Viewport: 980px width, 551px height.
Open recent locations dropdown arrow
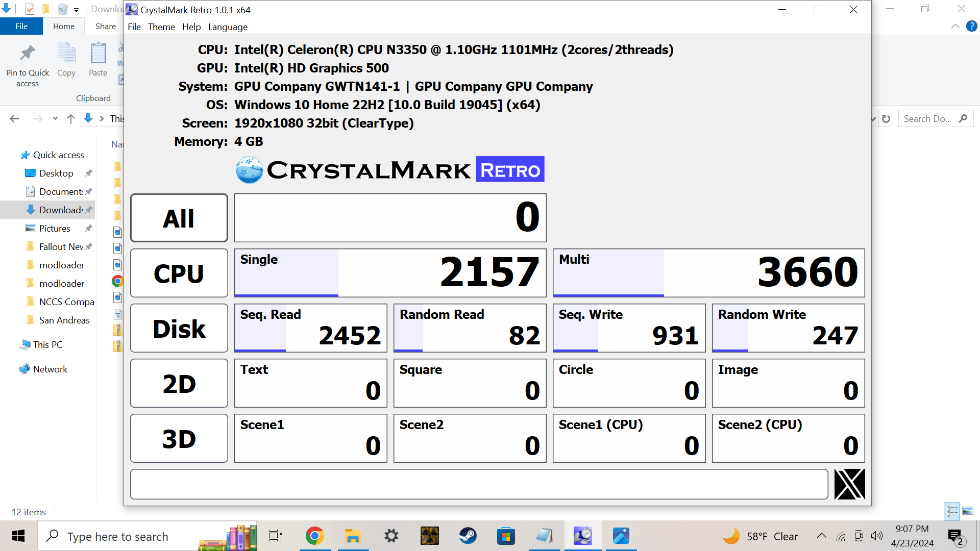pos(55,119)
